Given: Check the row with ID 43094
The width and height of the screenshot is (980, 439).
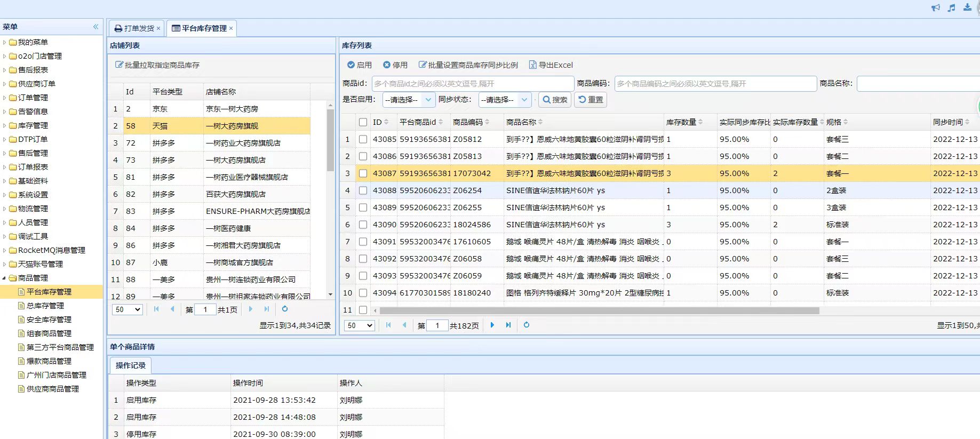Looking at the screenshot, I should point(363,293).
